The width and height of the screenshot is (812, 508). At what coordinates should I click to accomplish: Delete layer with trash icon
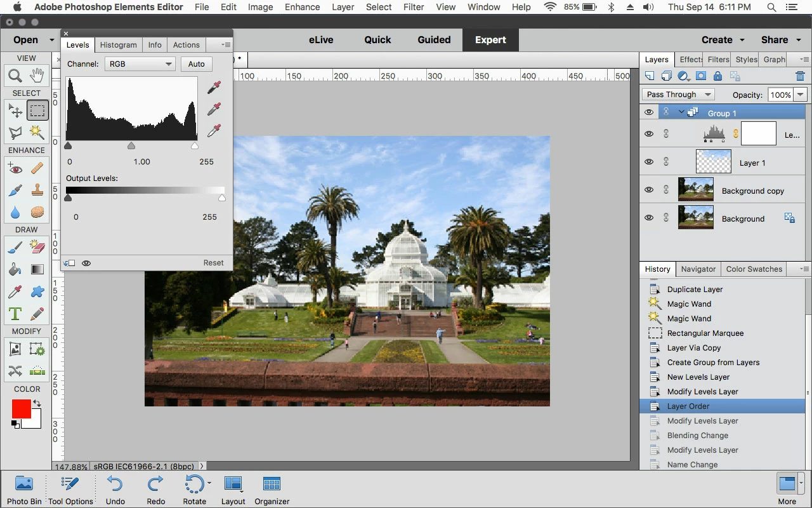tap(800, 76)
